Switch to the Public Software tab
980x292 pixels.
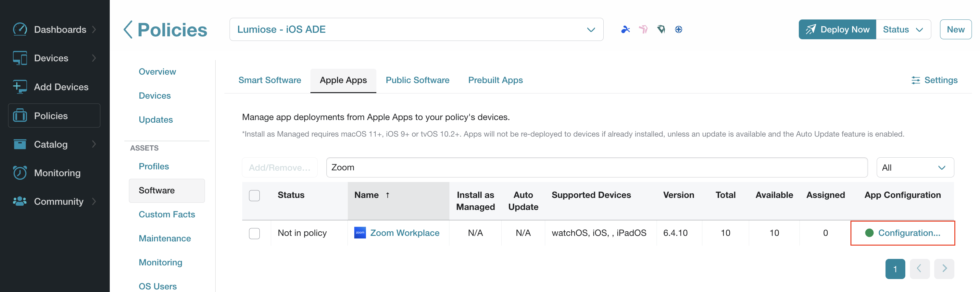coord(417,80)
